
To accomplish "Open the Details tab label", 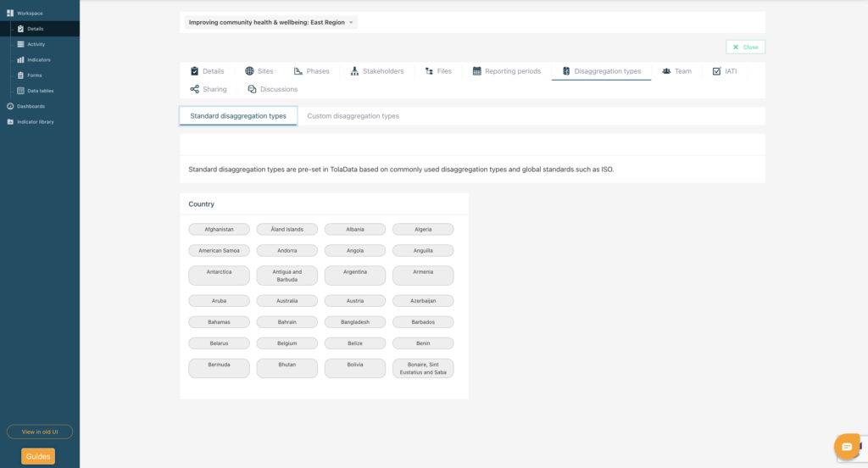I will pyautogui.click(x=213, y=71).
